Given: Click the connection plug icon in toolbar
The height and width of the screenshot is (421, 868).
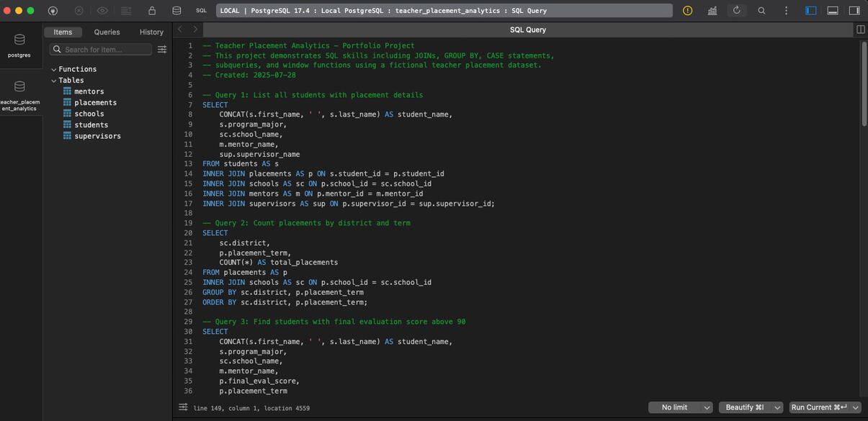Looking at the screenshot, I should pyautogui.click(x=53, y=11).
